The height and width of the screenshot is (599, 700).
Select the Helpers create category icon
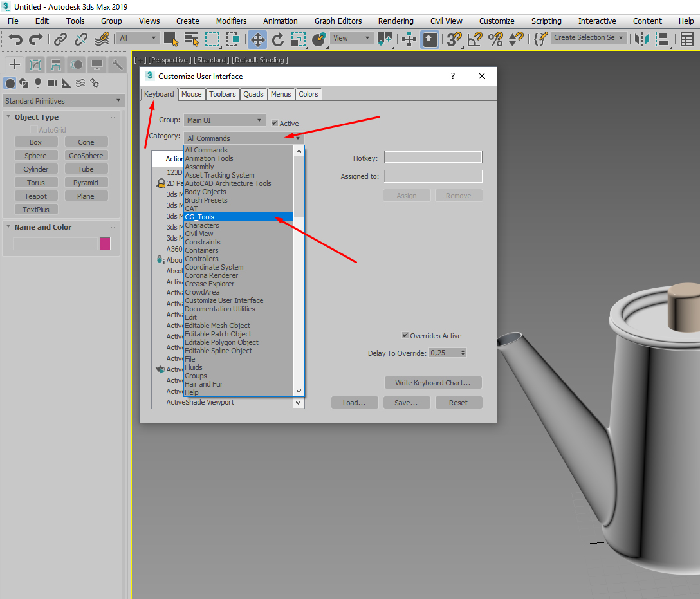pyautogui.click(x=66, y=83)
